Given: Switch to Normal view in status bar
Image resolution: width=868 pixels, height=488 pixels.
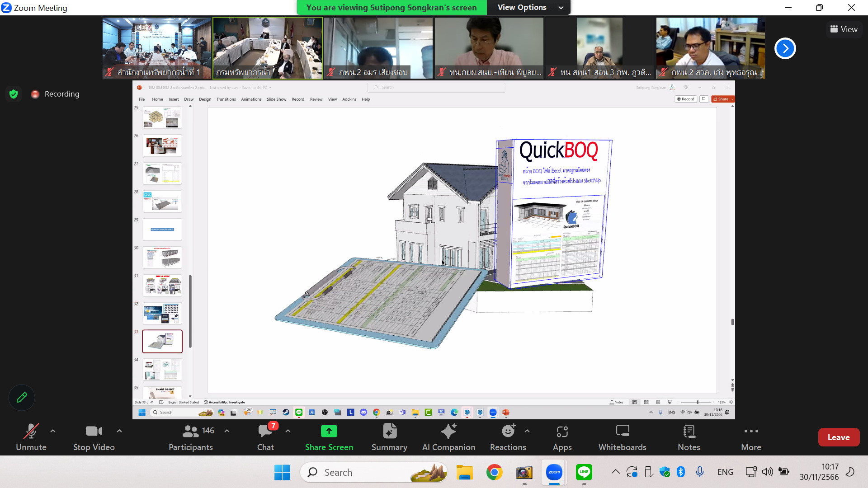Looking at the screenshot, I should pyautogui.click(x=635, y=402).
